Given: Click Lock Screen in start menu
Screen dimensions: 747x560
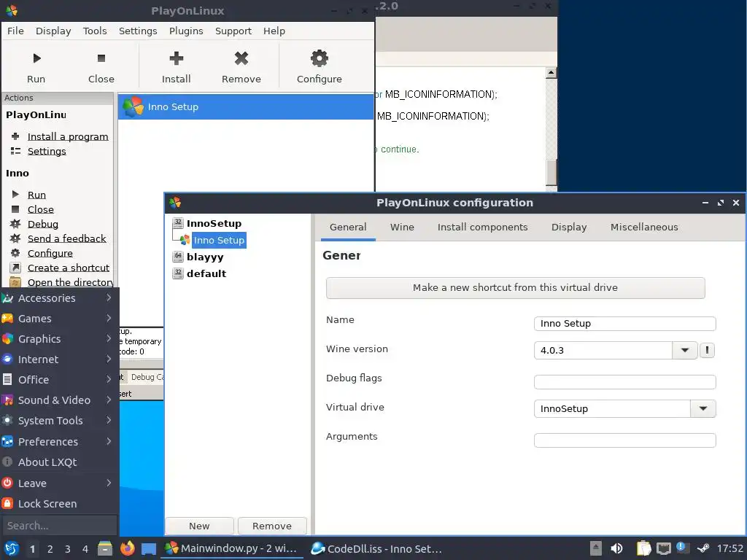Looking at the screenshot, I should (x=58, y=504).
